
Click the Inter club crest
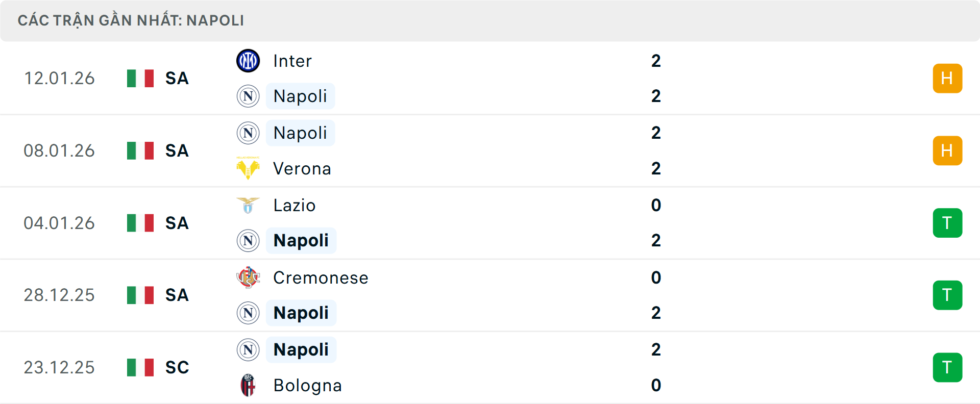tap(248, 60)
